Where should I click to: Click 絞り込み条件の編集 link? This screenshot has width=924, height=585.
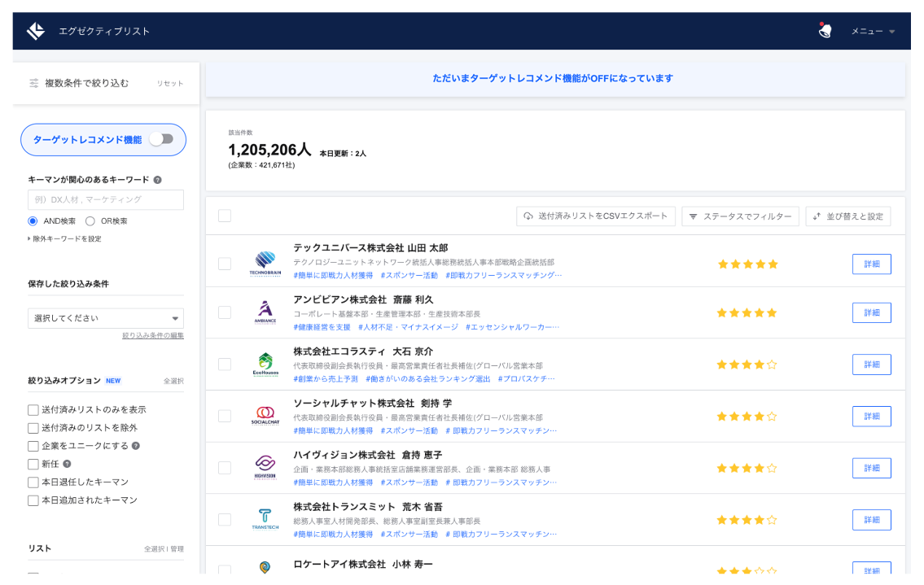coord(153,335)
